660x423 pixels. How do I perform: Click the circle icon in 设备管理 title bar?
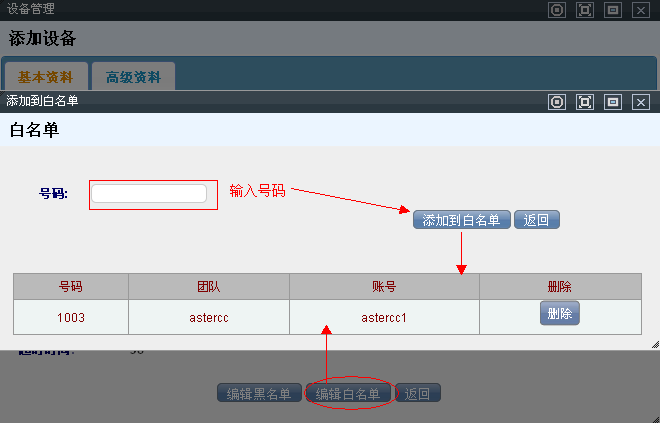[x=558, y=9]
